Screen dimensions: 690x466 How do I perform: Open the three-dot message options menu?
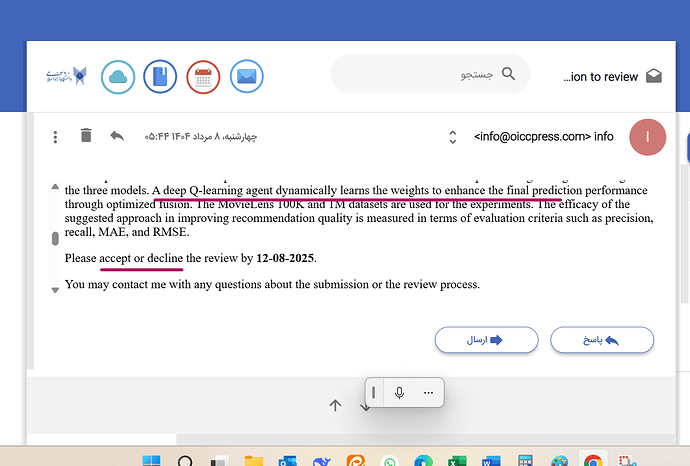(55, 137)
